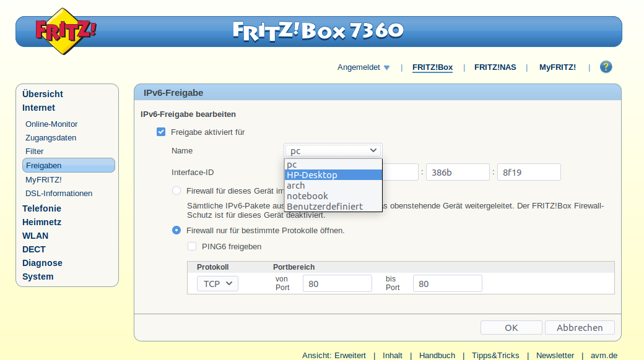This screenshot has height=360, width=644.
Task: Open the MyFRITZ! header link
Action: pos(557,67)
